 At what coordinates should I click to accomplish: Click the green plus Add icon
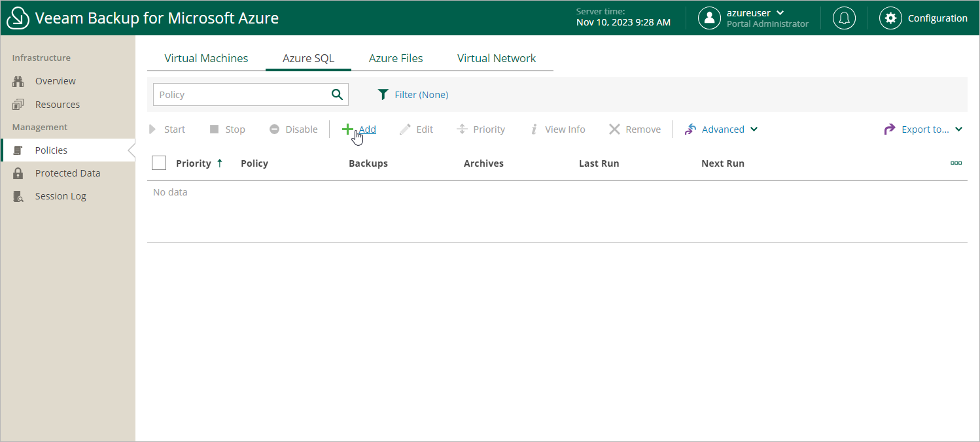tap(347, 129)
